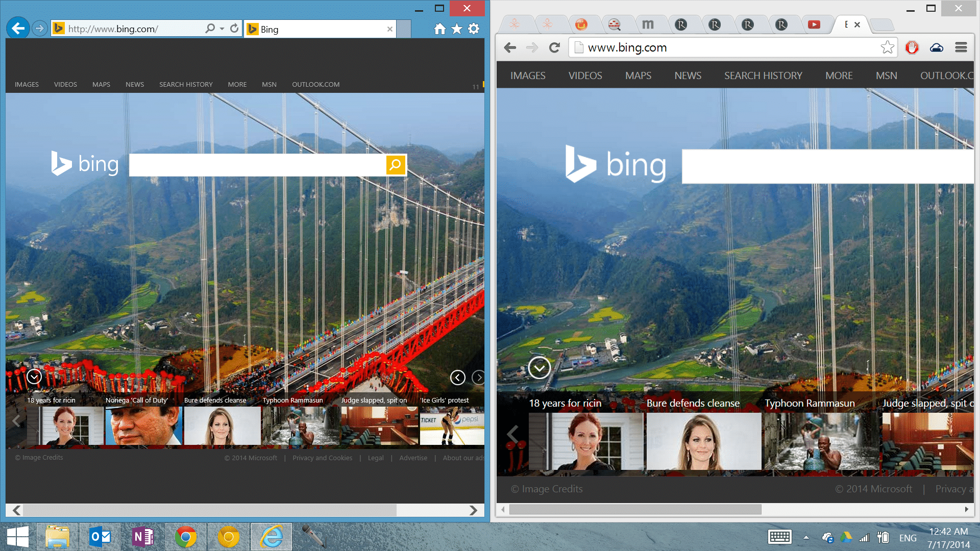Launch Outlook from the taskbar
Viewport: 980px width, 551px height.
(x=100, y=537)
